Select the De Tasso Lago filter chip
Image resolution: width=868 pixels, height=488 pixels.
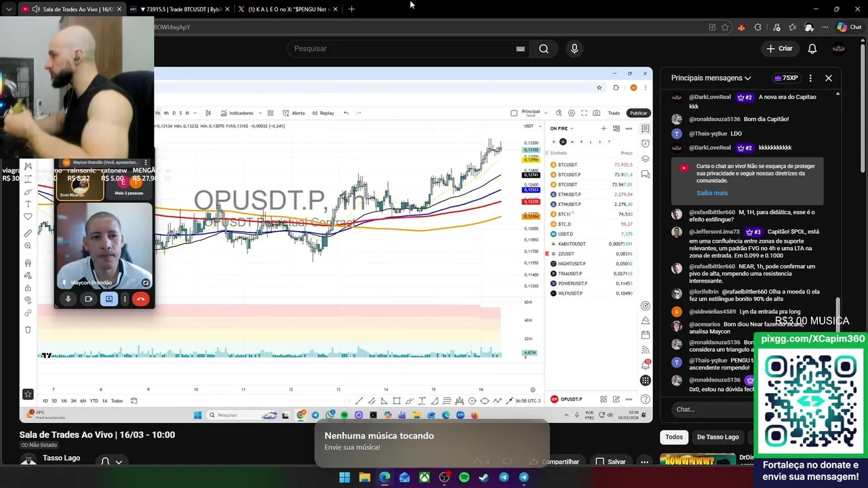click(717, 437)
